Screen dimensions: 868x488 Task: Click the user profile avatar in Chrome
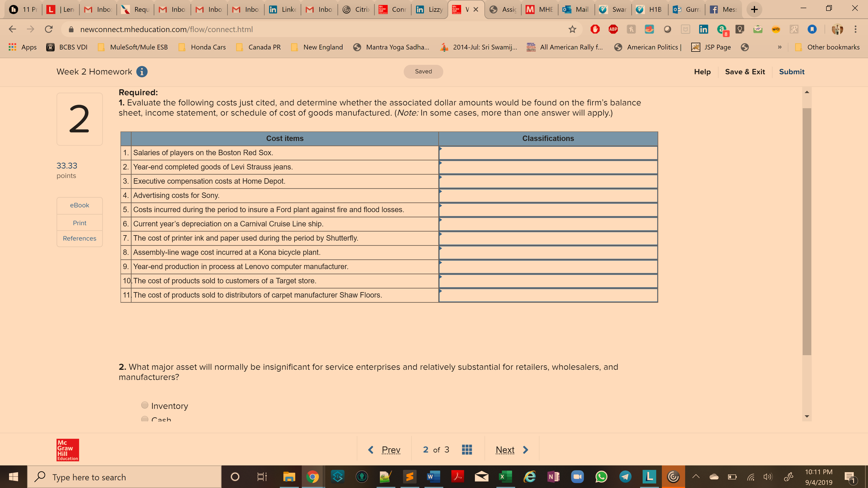click(x=837, y=29)
